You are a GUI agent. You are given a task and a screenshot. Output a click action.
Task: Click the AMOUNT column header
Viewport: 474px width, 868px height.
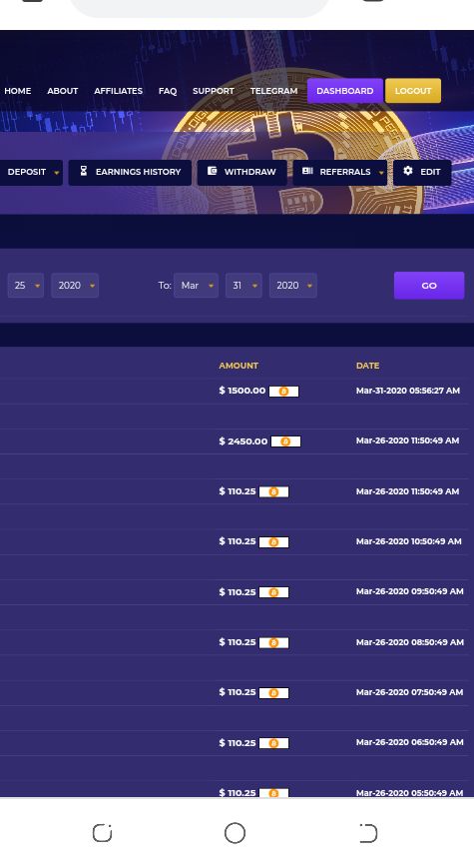click(238, 366)
